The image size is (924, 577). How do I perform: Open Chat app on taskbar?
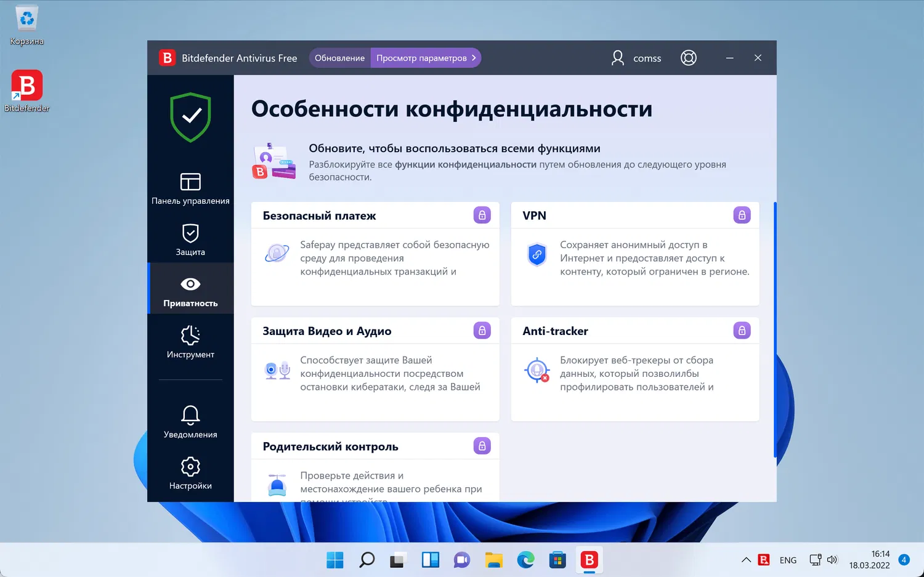pos(462,560)
